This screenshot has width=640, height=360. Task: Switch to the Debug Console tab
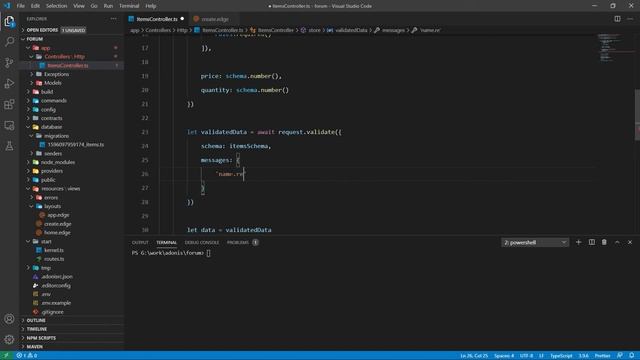(x=202, y=242)
